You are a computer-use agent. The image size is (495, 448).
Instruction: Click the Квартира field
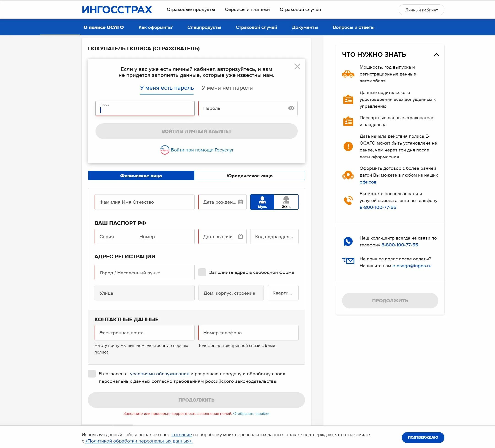click(283, 293)
